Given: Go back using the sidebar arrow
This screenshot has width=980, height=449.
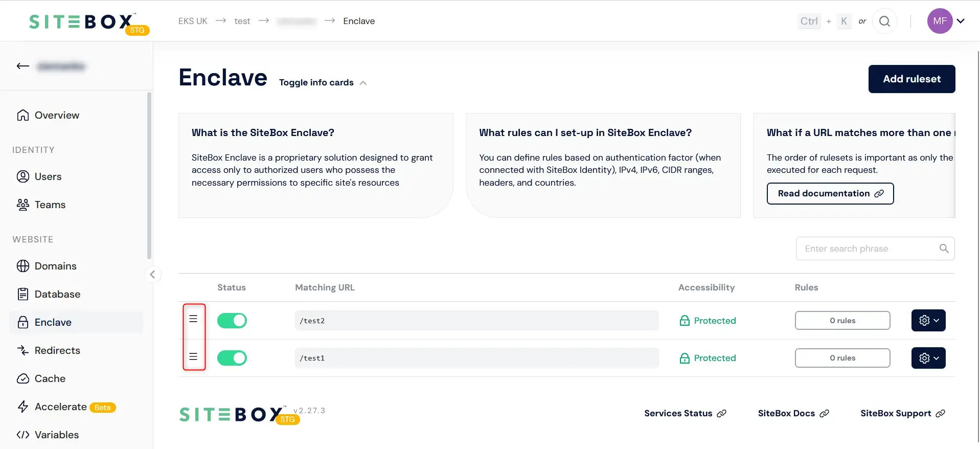Looking at the screenshot, I should [x=22, y=66].
